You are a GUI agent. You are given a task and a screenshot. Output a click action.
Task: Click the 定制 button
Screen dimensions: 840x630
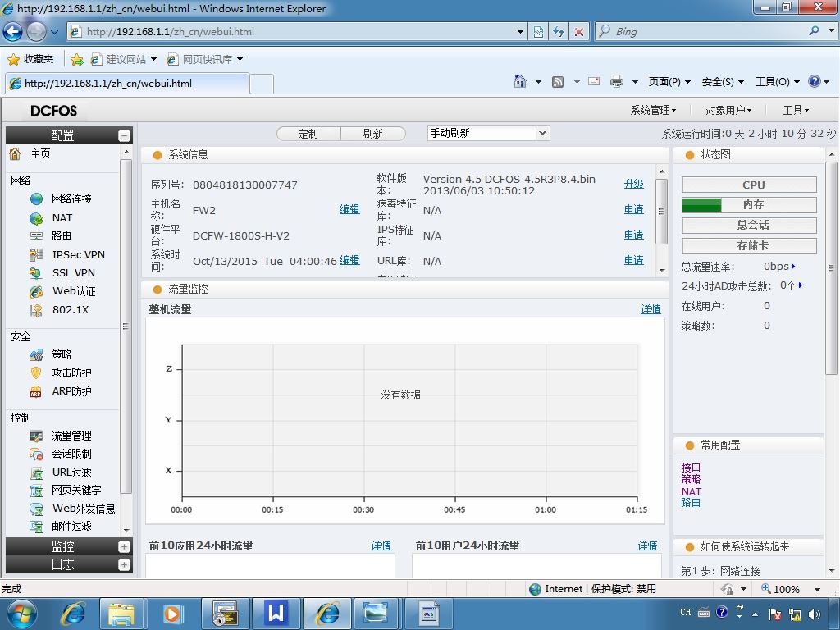308,134
